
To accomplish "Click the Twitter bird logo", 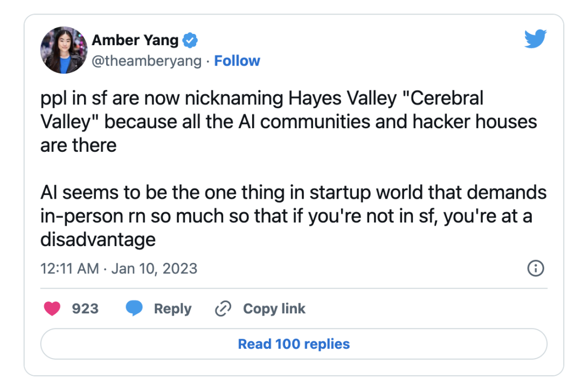I will (535, 39).
